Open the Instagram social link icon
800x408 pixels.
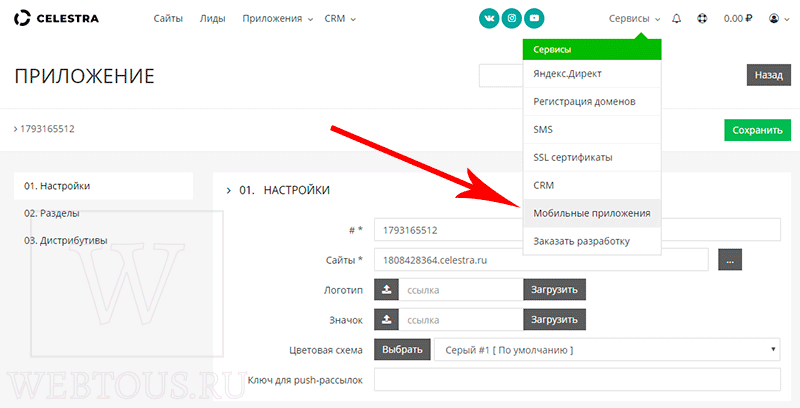click(x=512, y=18)
